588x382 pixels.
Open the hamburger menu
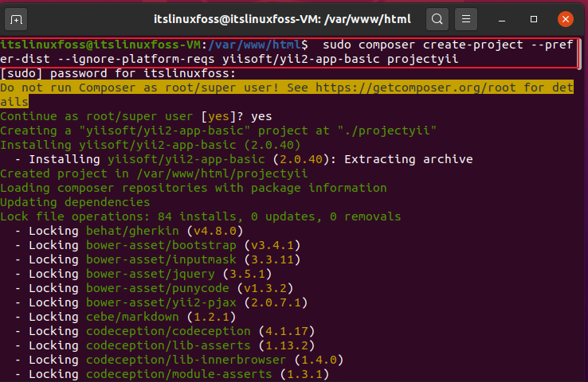tap(466, 19)
